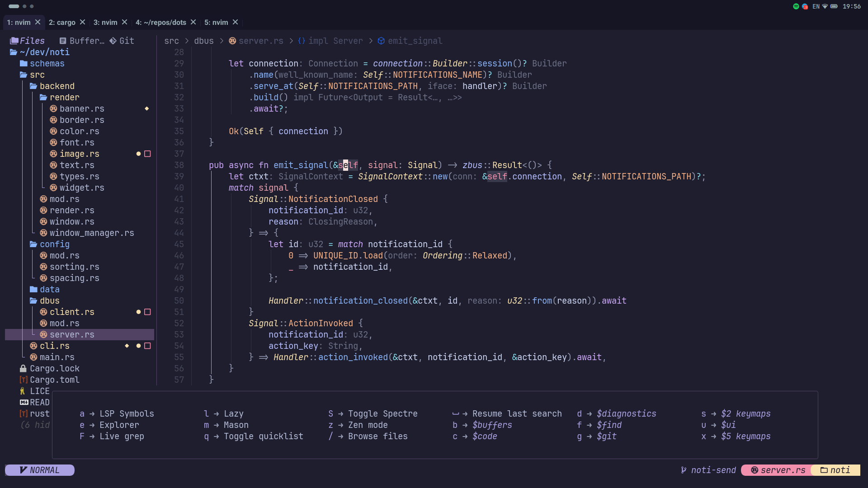Open cli.rs in file tree
The image size is (868, 488).
pyautogui.click(x=50, y=346)
